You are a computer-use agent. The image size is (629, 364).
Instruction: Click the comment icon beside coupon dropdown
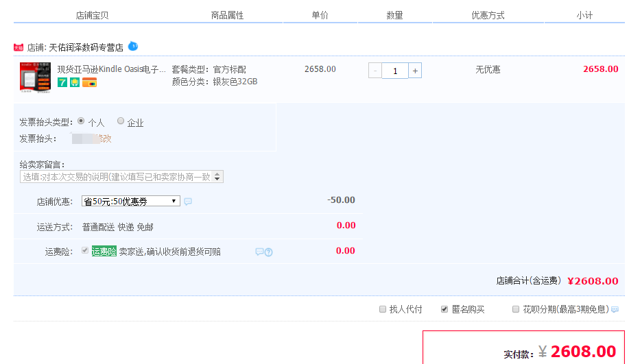188,202
